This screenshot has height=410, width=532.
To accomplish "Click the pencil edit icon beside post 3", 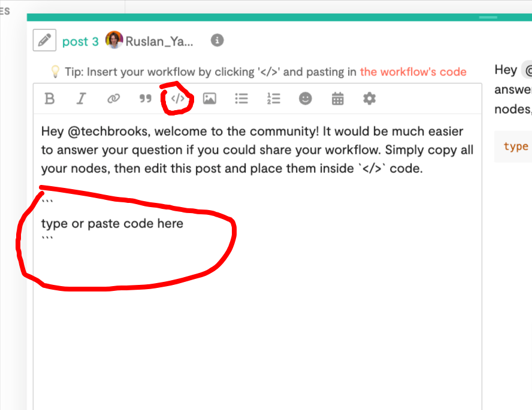I will click(44, 40).
